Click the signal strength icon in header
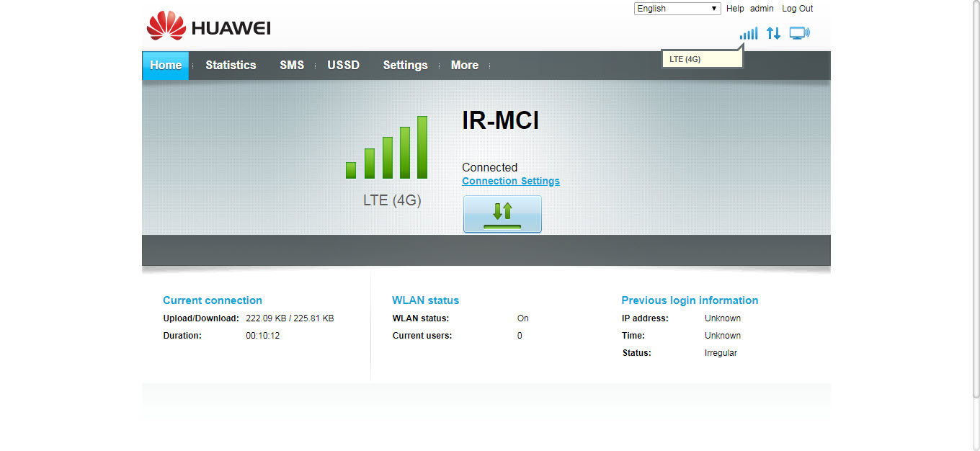Viewport: 980px width, 451px height. click(x=748, y=33)
